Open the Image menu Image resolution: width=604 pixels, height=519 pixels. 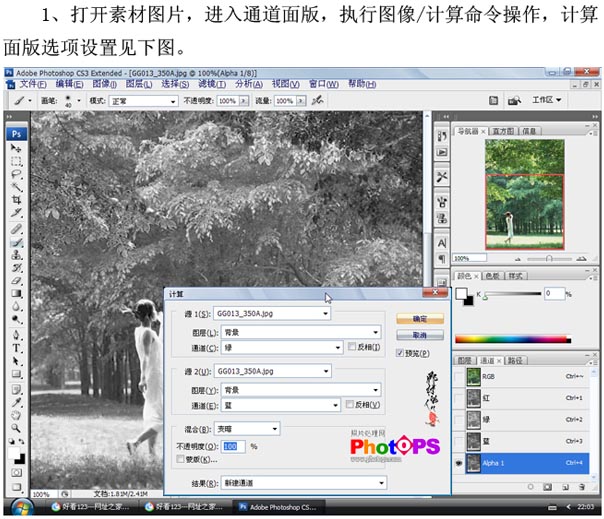click(104, 84)
